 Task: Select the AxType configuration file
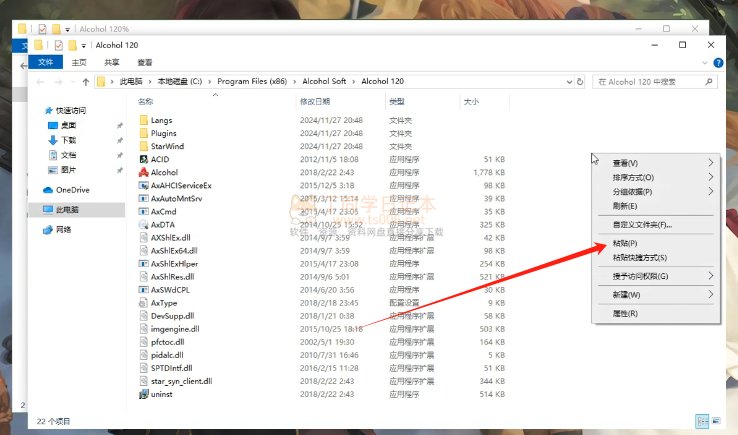click(x=163, y=302)
